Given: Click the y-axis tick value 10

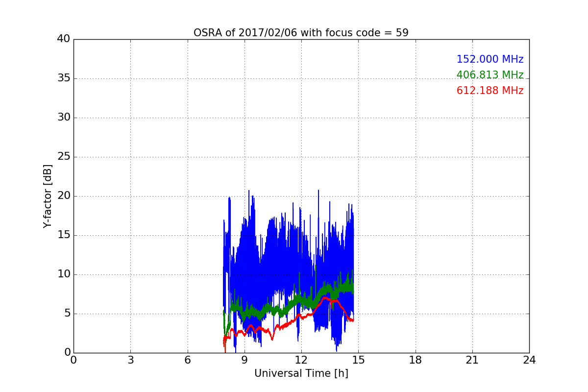Looking at the screenshot, I should coord(64,274).
